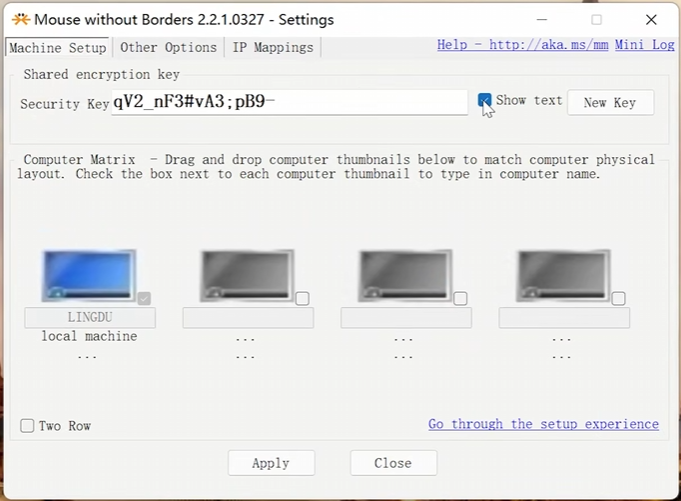
Task: Close the Settings window with X
Action: tap(651, 20)
